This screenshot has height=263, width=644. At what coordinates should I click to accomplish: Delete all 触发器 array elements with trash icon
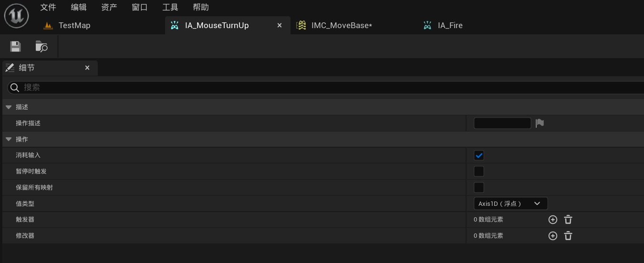568,220
